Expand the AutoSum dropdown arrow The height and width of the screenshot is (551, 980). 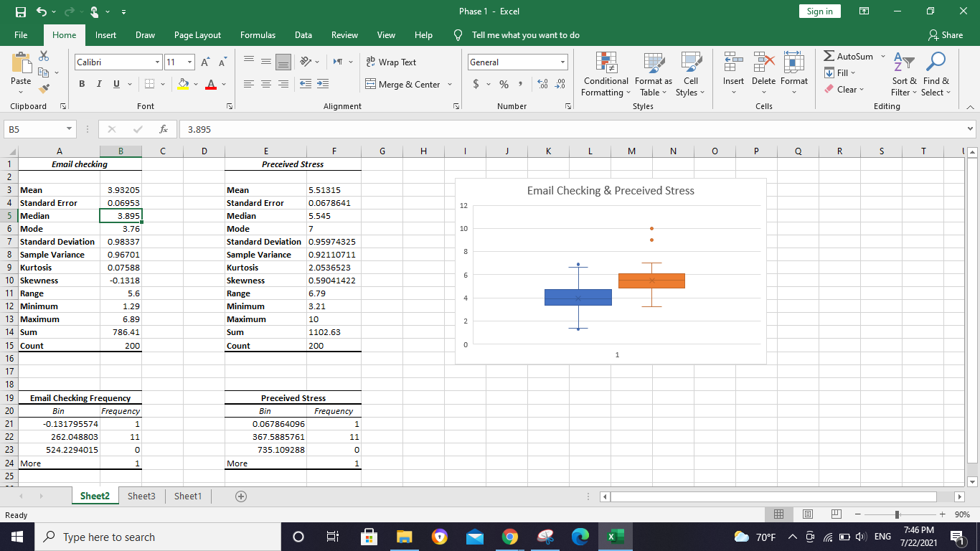point(883,56)
